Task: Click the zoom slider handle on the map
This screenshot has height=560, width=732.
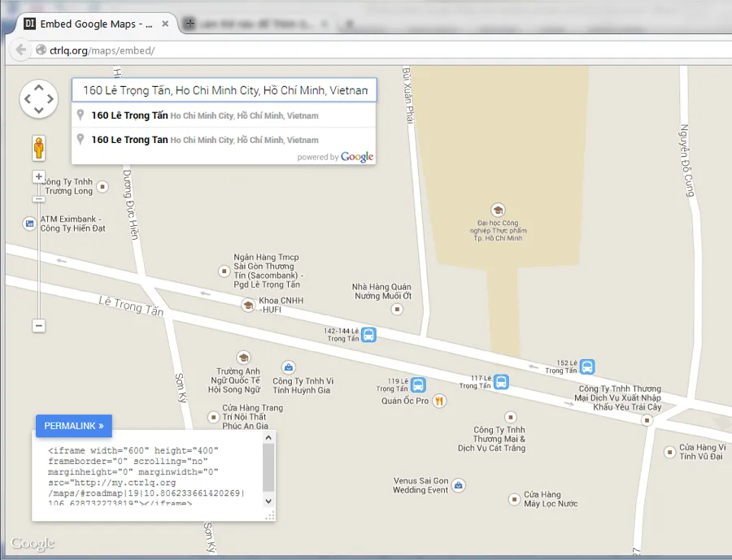Action: click(38, 199)
